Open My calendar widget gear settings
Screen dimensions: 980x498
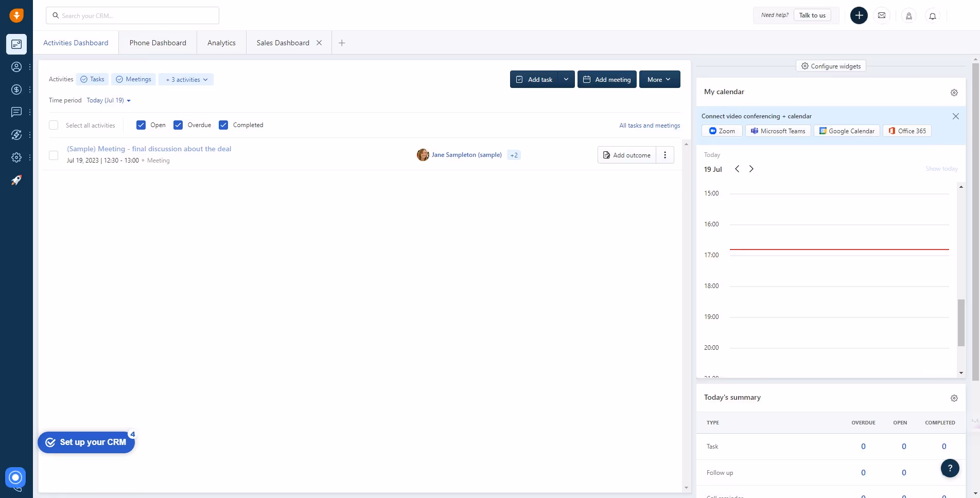click(954, 93)
